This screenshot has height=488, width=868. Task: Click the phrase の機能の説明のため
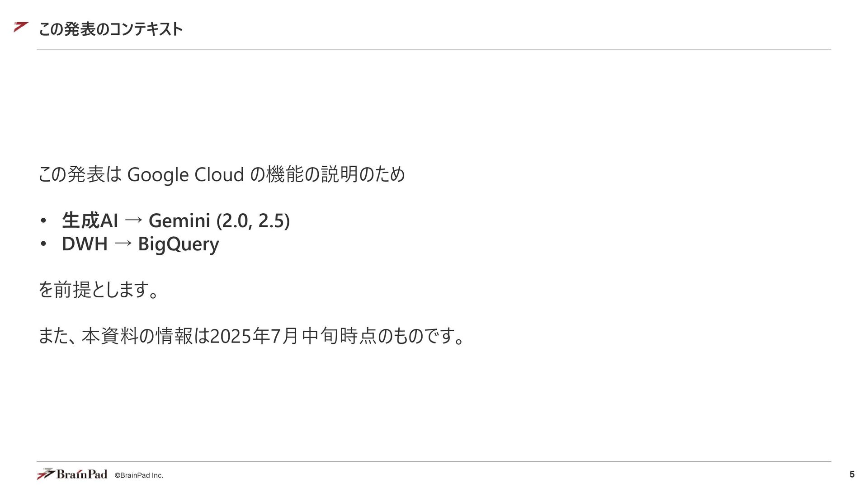pos(327,174)
